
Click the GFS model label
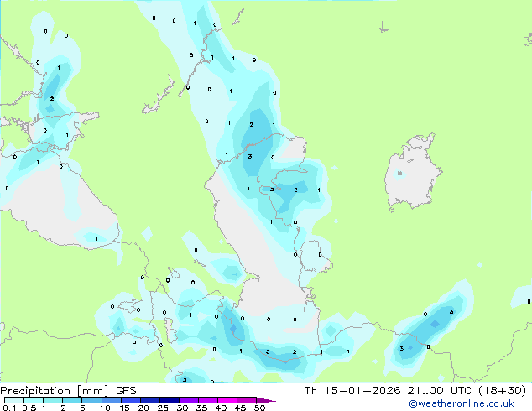coord(126,391)
